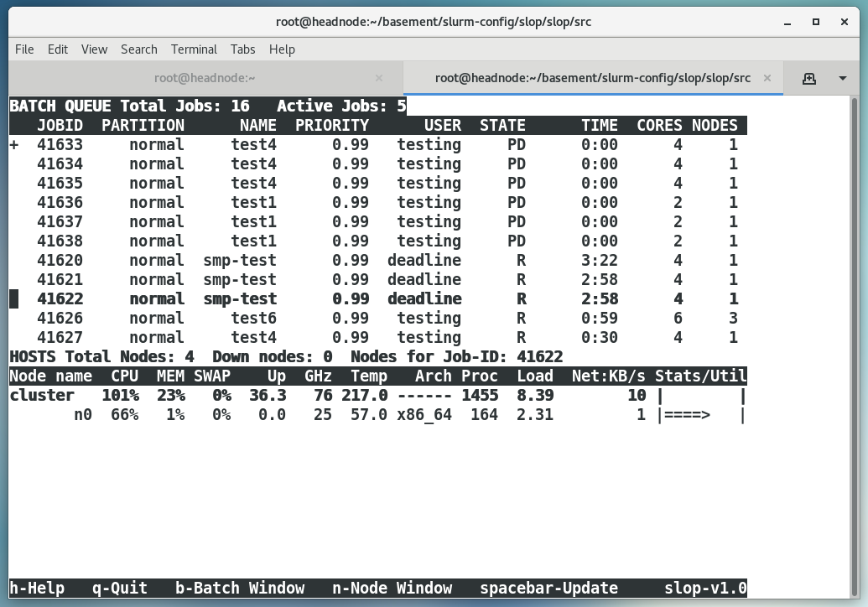Open the Terminal menu
The height and width of the screenshot is (607, 868).
click(x=194, y=49)
